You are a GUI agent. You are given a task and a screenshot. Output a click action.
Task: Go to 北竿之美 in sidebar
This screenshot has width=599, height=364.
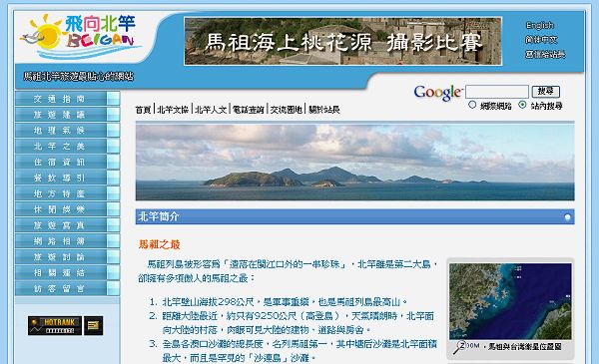61,147
